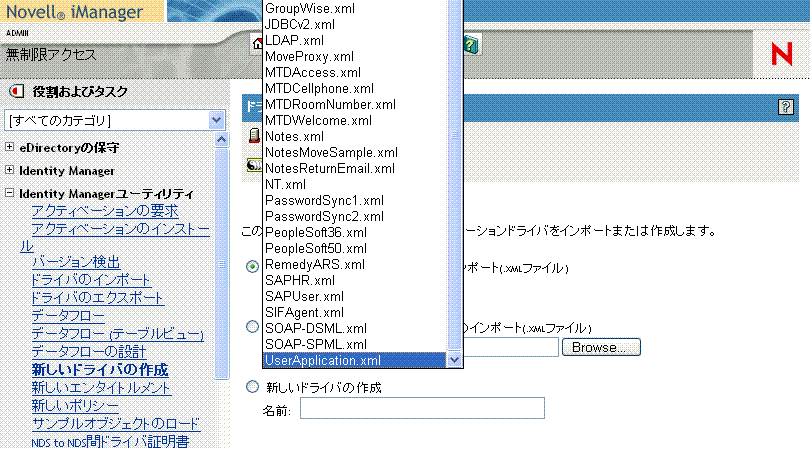Click the sidebar scrollbar thumb
Screen dimensions: 810x449
[x=221, y=264]
